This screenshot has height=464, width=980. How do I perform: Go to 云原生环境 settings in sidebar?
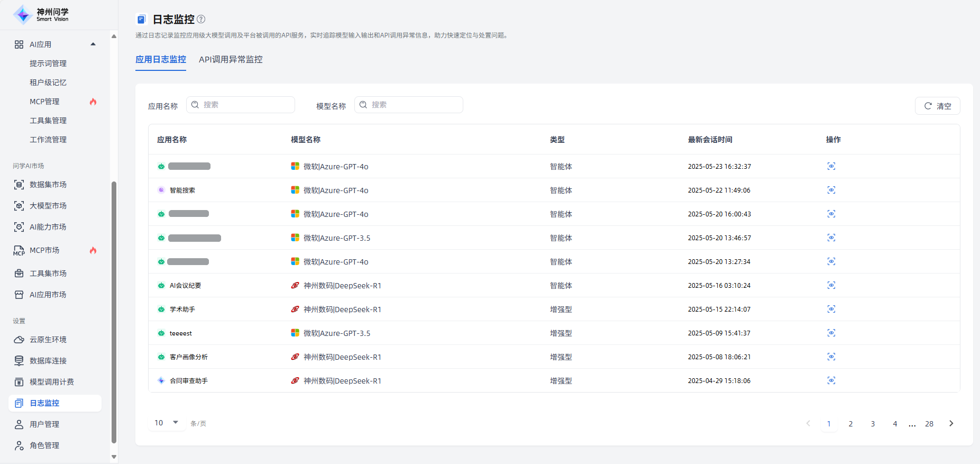point(48,340)
